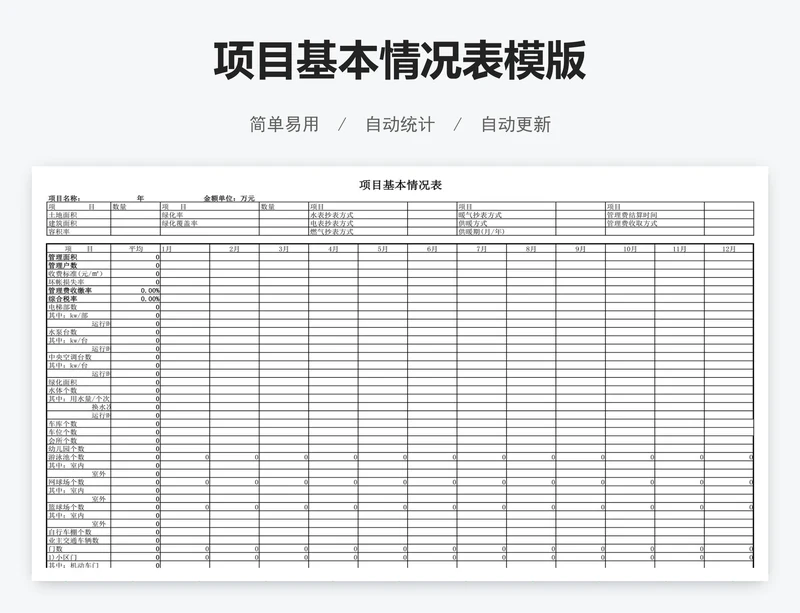Image resolution: width=800 pixels, height=613 pixels.
Task: Click the 自动更新 subtitle text
Action: pos(516,124)
